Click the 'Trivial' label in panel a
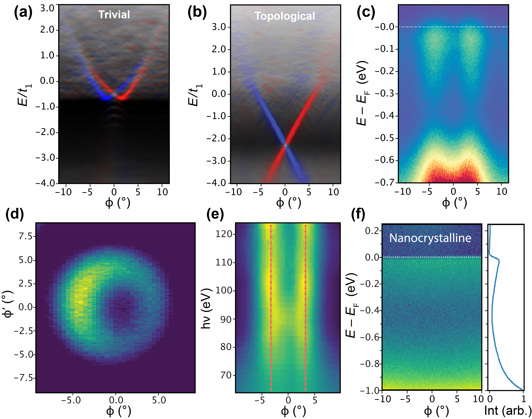The height and width of the screenshot is (419, 532). click(x=114, y=15)
